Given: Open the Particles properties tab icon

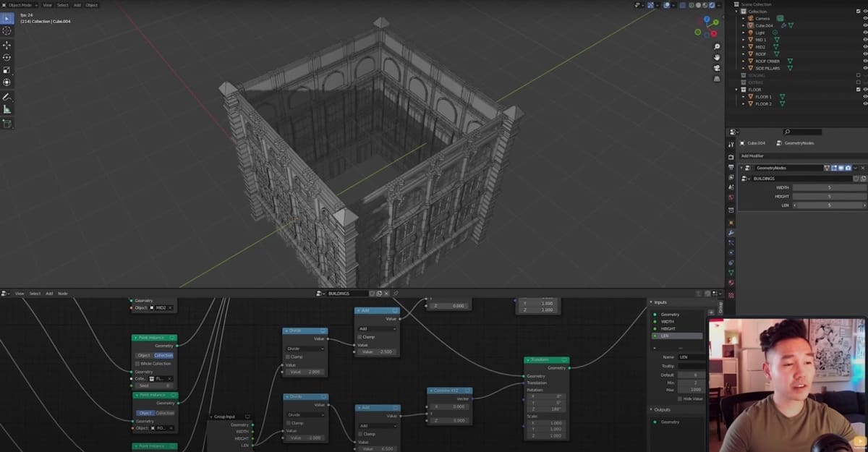Looking at the screenshot, I should point(731,243).
